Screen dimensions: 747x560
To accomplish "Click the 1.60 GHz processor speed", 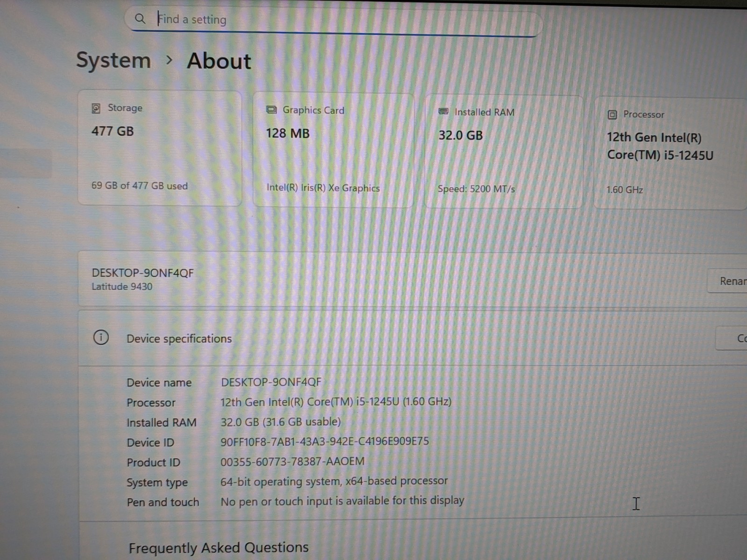I will pyautogui.click(x=625, y=190).
